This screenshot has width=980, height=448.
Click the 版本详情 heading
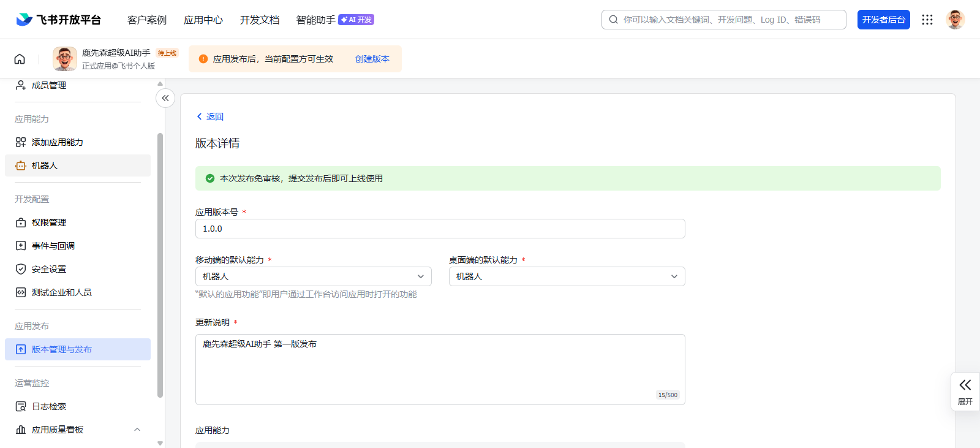click(217, 143)
